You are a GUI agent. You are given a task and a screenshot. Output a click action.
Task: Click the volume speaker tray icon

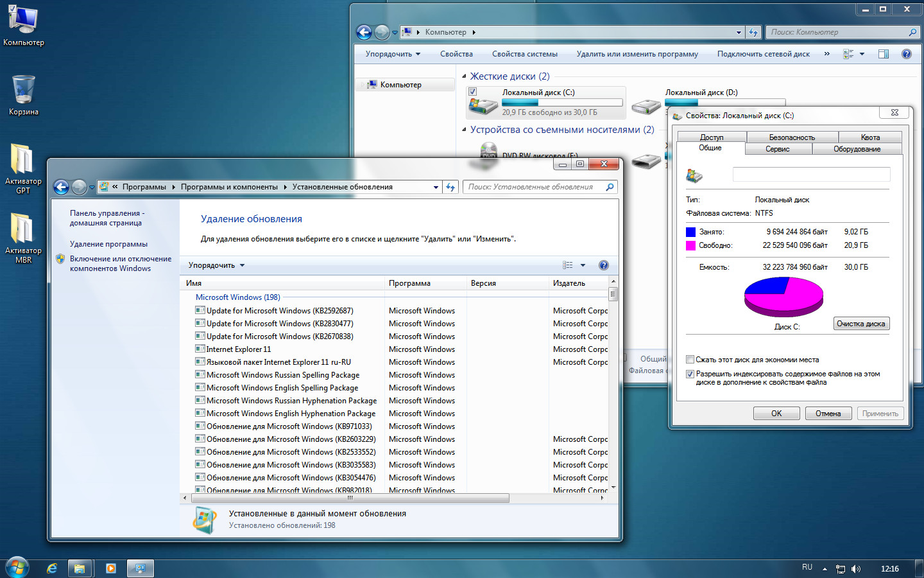tap(855, 569)
